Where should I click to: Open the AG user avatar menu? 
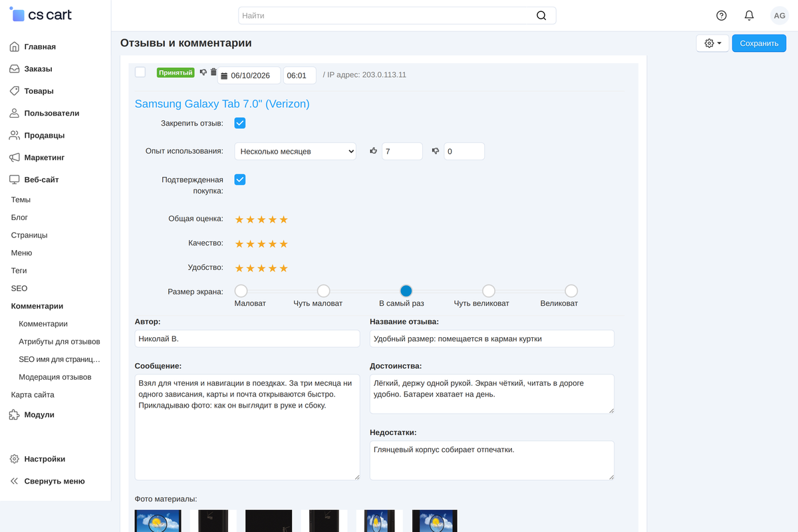click(x=779, y=15)
